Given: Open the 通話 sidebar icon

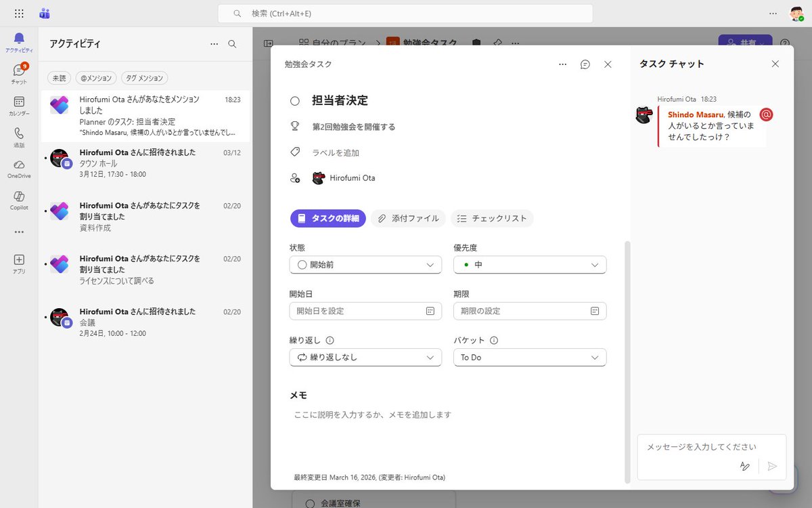Looking at the screenshot, I should 18,134.
